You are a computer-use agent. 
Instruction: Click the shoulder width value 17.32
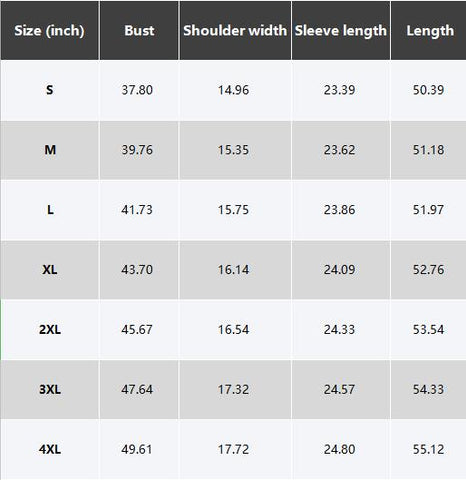[x=233, y=389]
